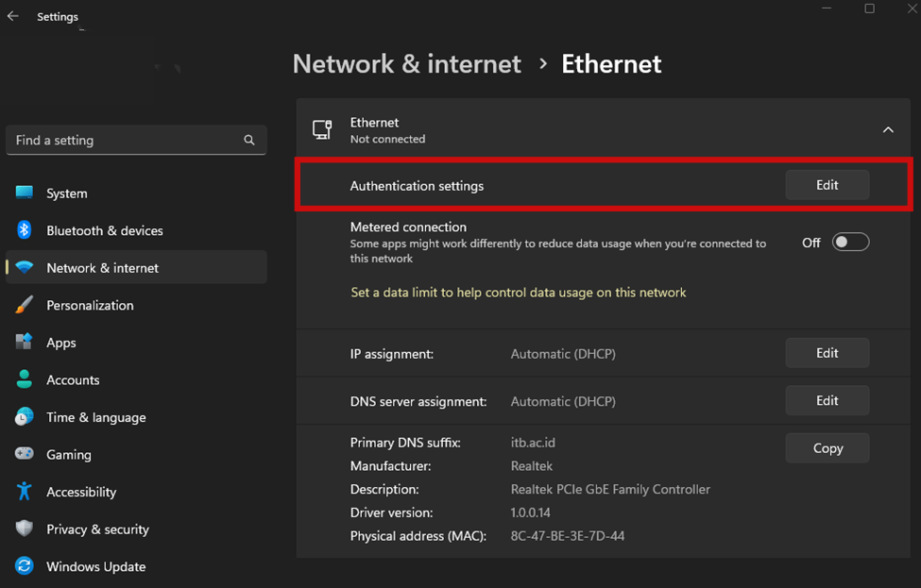Click the Gaming controller icon
The image size is (921, 588).
pos(25,454)
